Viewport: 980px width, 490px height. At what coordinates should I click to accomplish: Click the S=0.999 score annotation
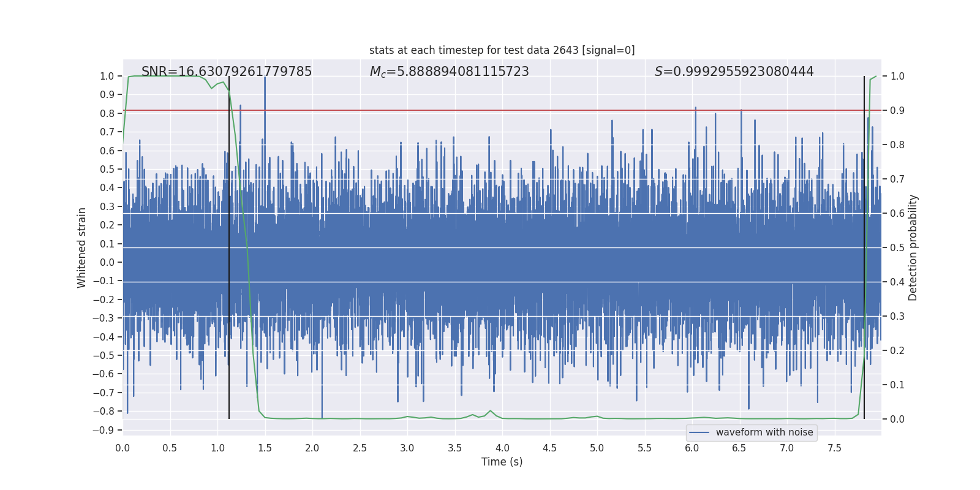tap(734, 72)
